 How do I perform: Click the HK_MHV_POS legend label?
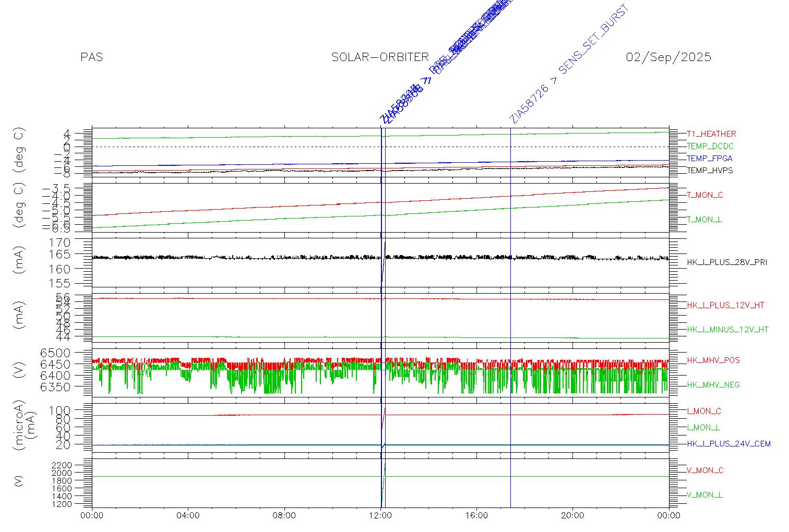[x=713, y=360]
